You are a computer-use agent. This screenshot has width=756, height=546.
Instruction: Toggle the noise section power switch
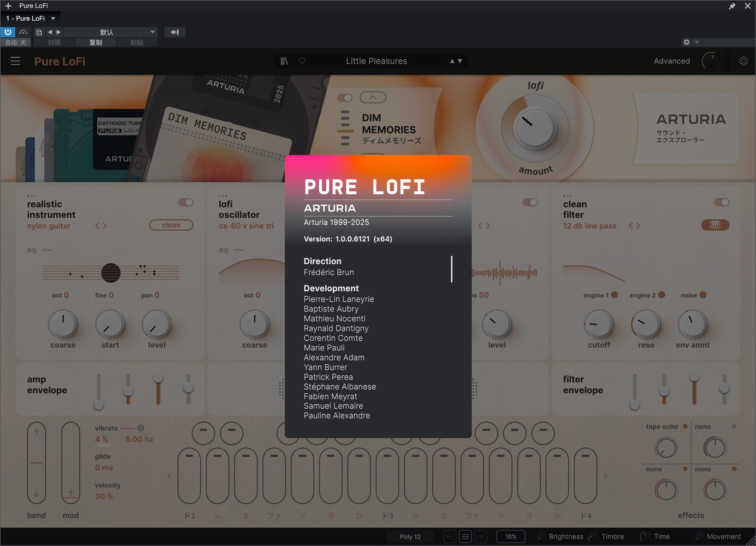pos(530,202)
